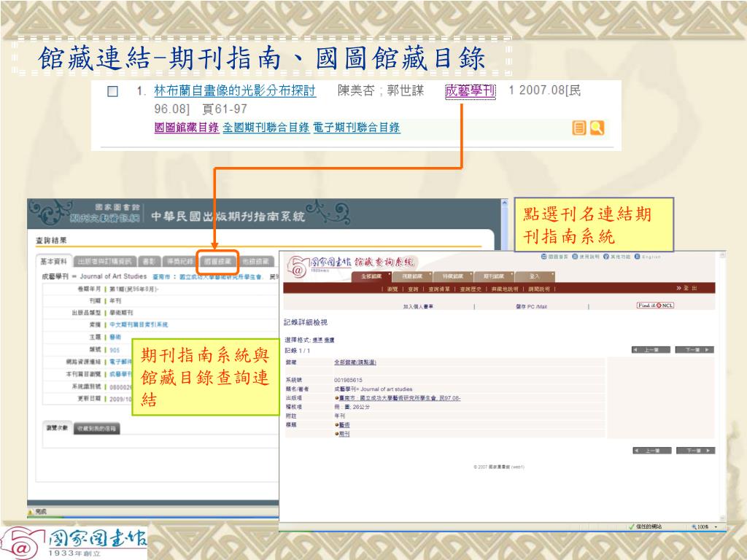Select the 特藏館藏 tab

[452, 276]
